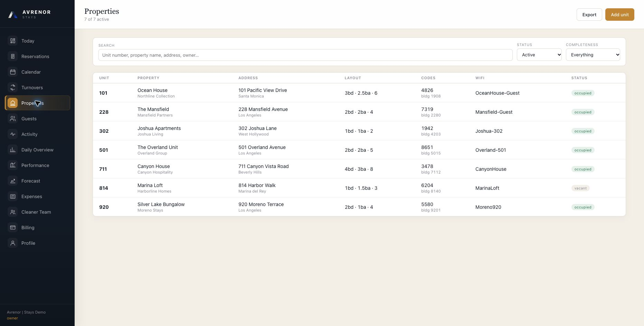Open the Calendar icon in sidebar

[13, 72]
